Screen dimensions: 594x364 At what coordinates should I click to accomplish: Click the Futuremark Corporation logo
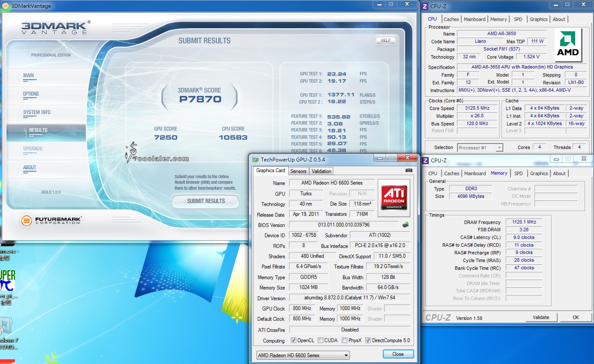(x=51, y=221)
